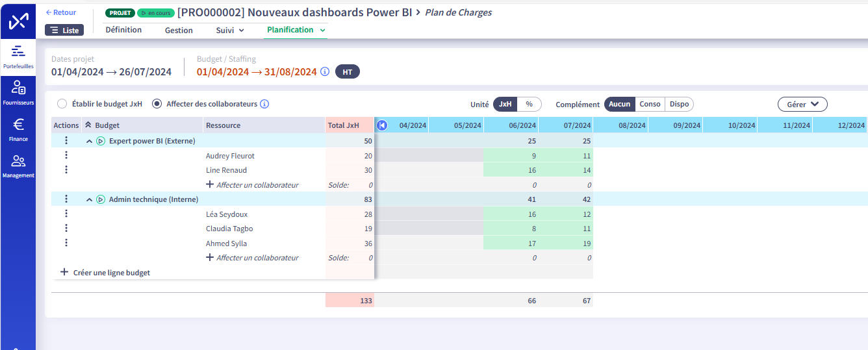Viewport: 868px width, 350px height.
Task: Open Fournisseurs in the sidebar
Action: point(18,94)
